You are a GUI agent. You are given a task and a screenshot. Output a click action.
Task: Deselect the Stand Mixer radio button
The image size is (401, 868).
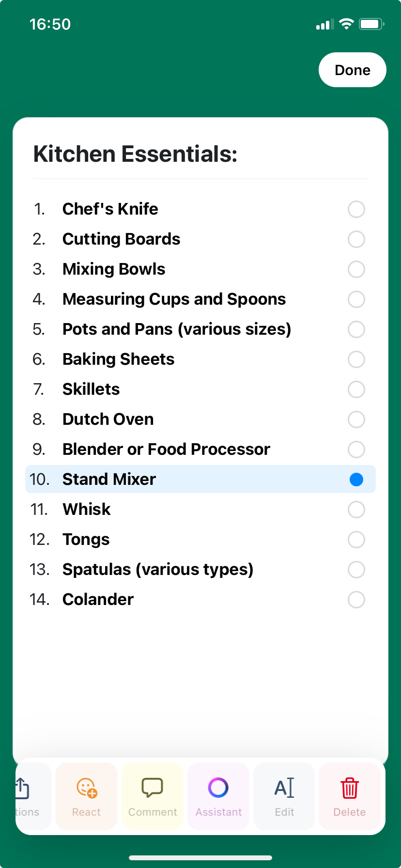pyautogui.click(x=356, y=480)
